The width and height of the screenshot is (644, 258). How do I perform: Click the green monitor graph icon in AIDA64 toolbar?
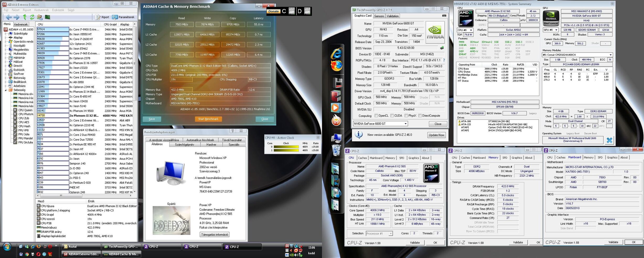click(47, 17)
